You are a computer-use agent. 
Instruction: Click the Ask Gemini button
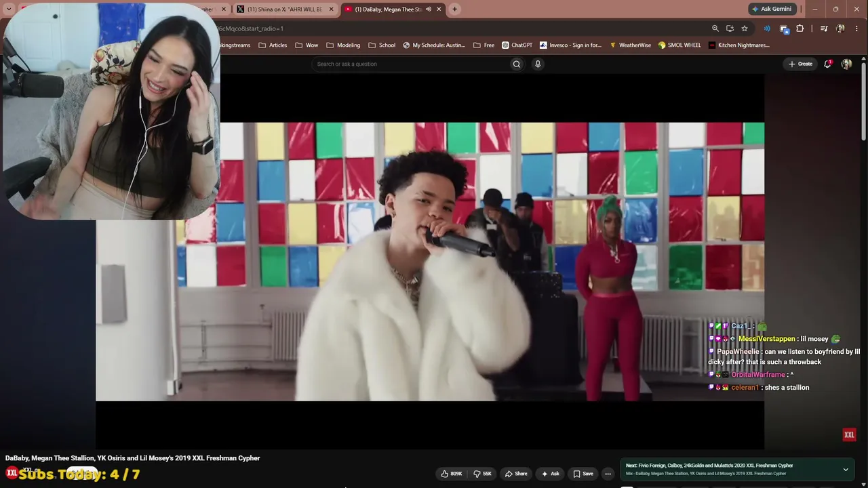772,9
